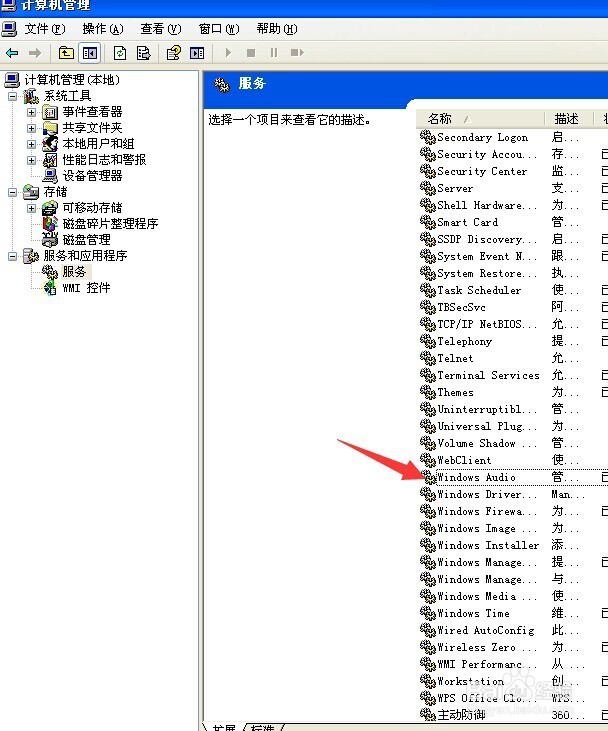Click the 性能日志和警报 icon
The image size is (608, 731).
[50, 160]
